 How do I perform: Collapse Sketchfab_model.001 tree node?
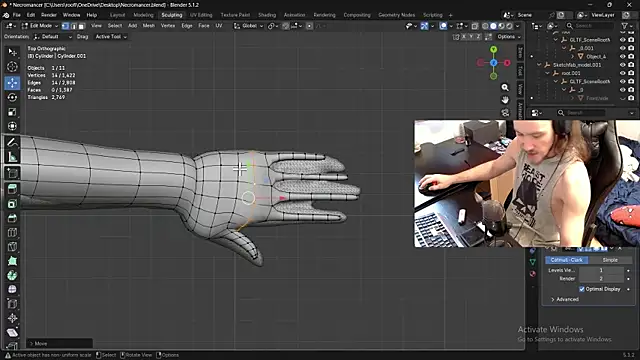(x=539, y=65)
